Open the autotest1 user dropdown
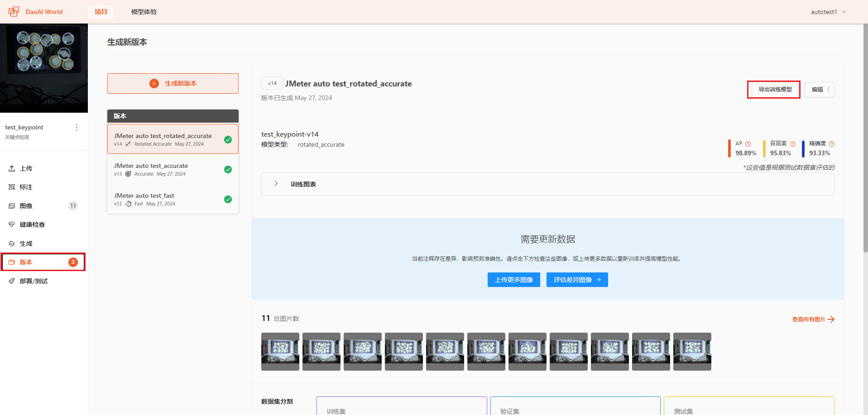Viewport: 868px width, 415px height. [828, 12]
